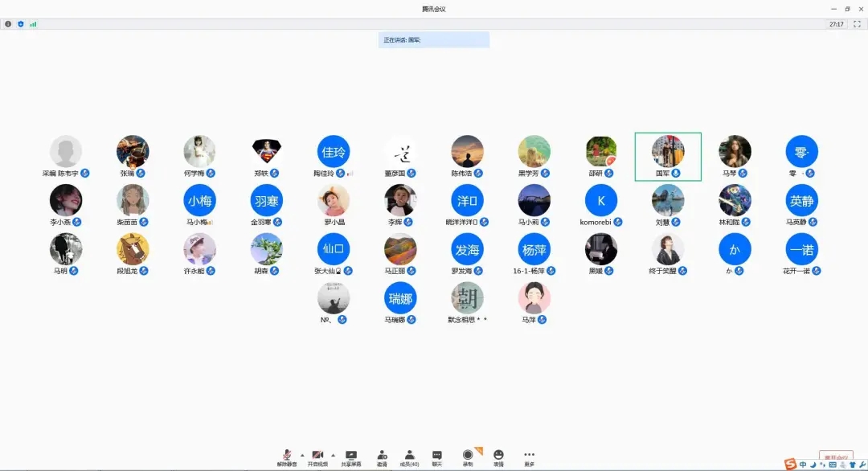This screenshot has width=868, height=471.
Task: Start recording with the 录制 button
Action: click(x=468, y=456)
